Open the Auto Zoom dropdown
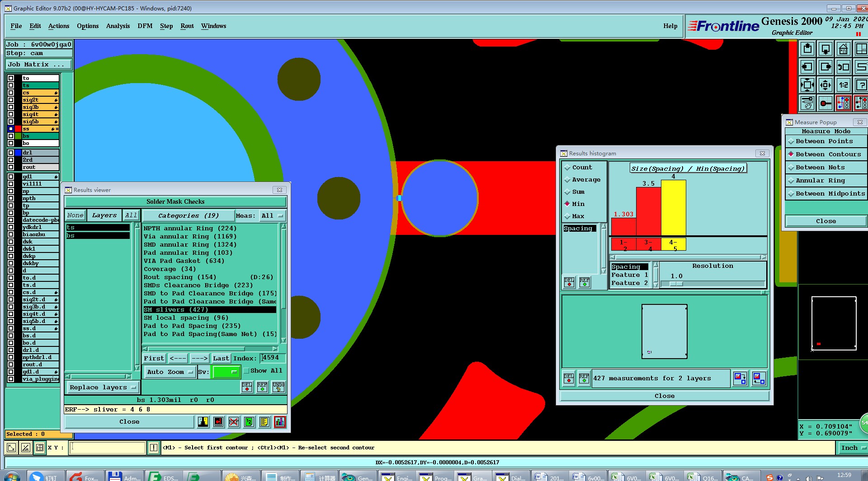Image resolution: width=868 pixels, height=481 pixels. [x=170, y=372]
